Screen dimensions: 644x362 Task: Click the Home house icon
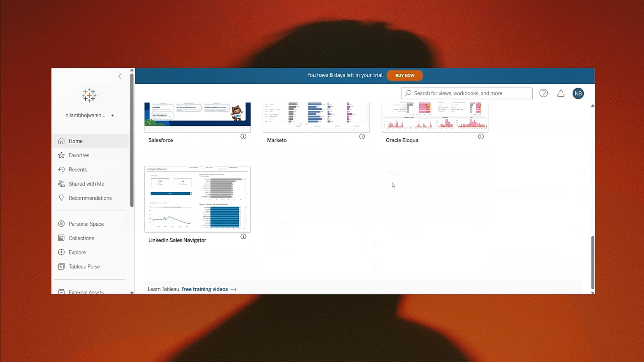click(x=61, y=141)
